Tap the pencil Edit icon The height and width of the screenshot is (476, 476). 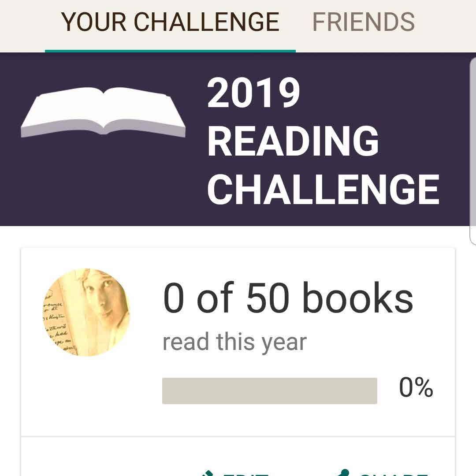(206, 473)
